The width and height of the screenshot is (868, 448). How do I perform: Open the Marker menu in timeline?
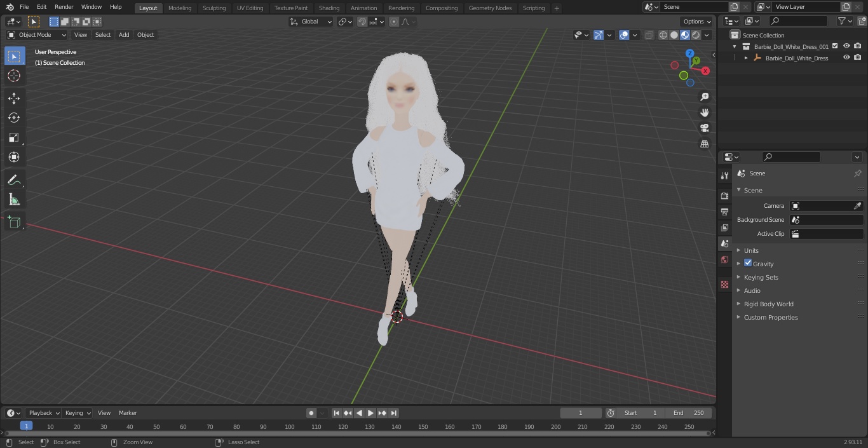pos(128,413)
